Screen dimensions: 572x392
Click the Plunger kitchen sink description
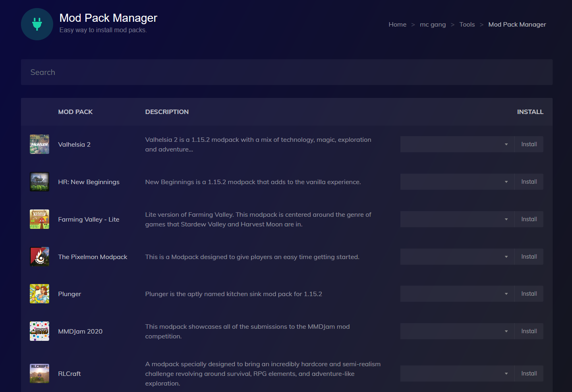(x=234, y=294)
